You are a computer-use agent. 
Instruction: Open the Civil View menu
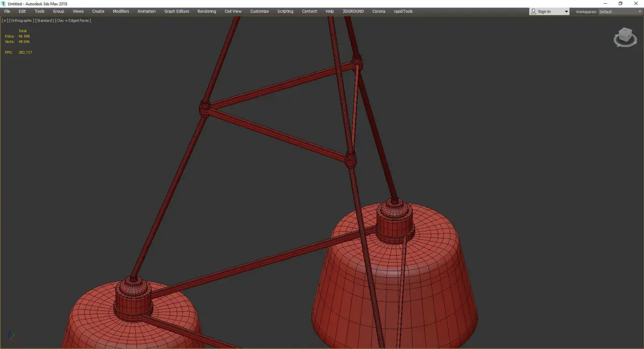(x=233, y=11)
